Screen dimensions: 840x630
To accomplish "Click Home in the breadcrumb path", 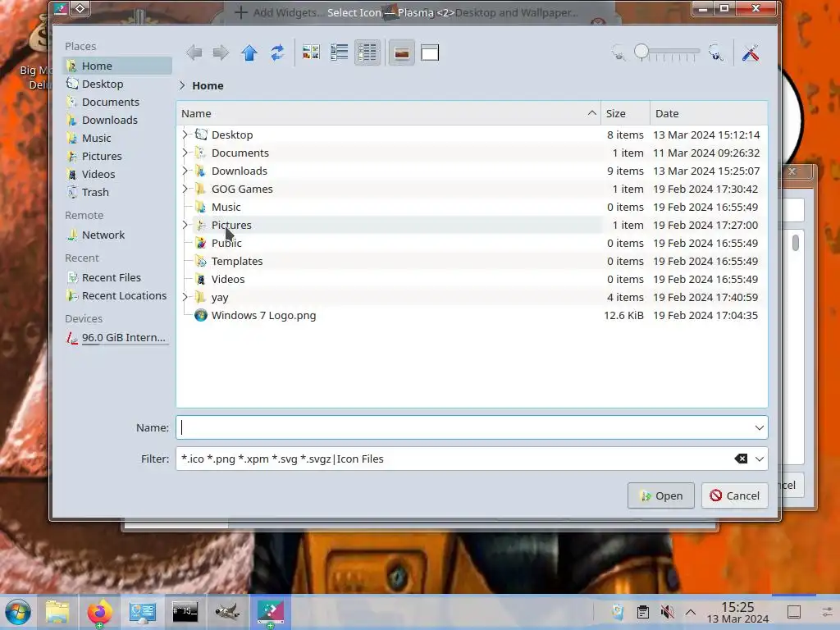I will [x=208, y=85].
